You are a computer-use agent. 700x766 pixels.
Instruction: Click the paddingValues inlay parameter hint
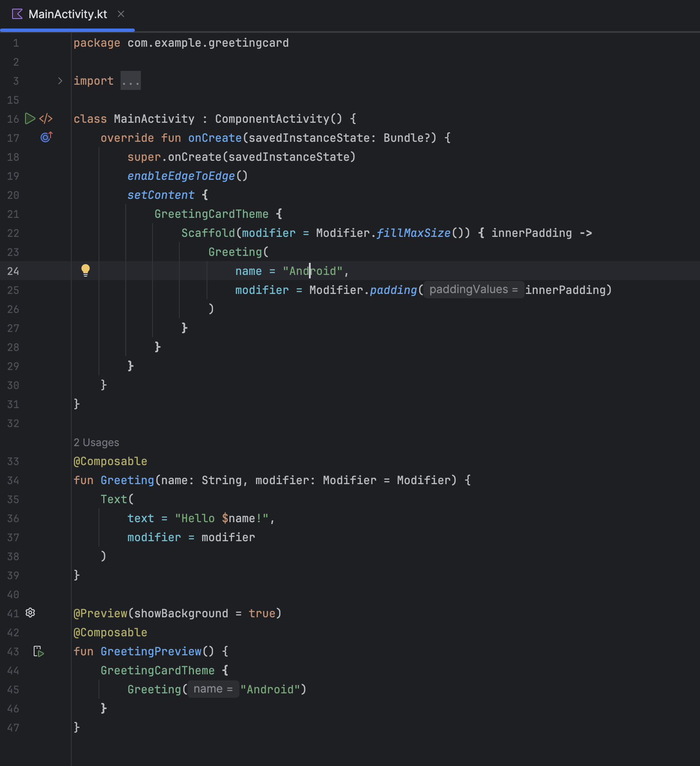[473, 290]
